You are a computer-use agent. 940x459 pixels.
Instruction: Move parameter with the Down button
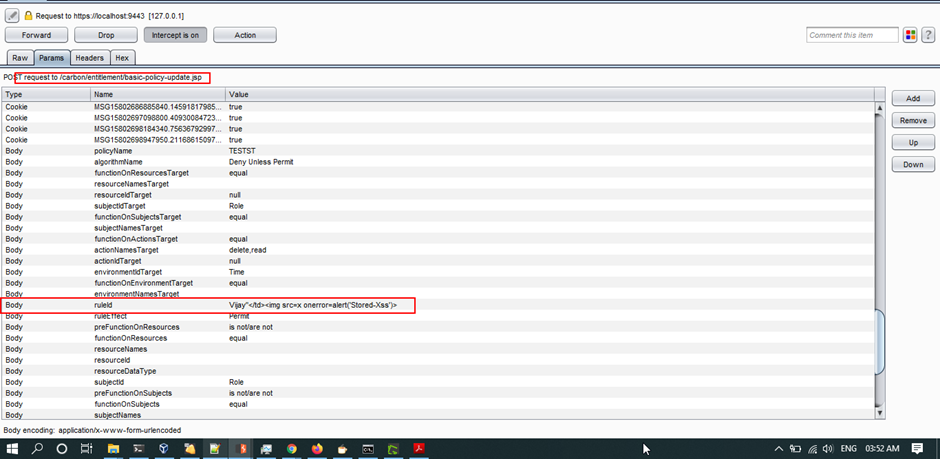tap(913, 164)
